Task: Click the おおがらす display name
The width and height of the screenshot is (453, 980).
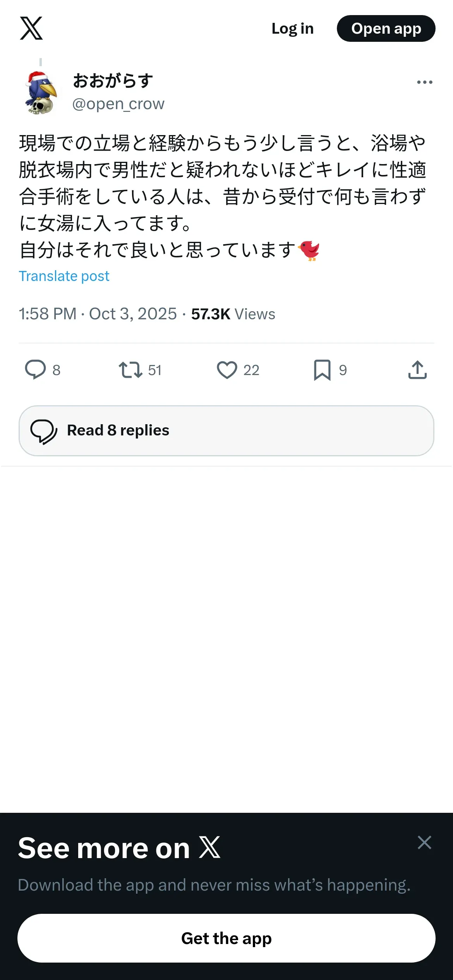Action: click(x=113, y=81)
